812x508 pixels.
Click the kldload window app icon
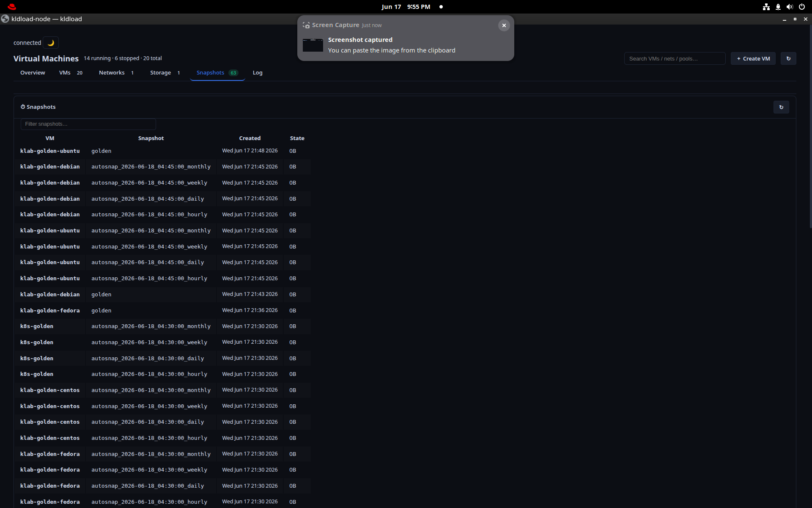coord(5,19)
